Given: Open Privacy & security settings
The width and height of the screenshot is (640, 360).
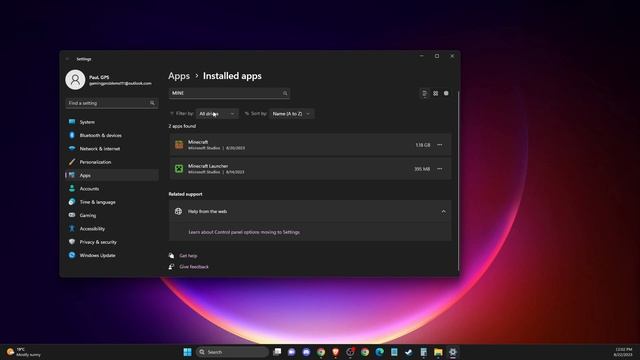Looking at the screenshot, I should point(111,242).
